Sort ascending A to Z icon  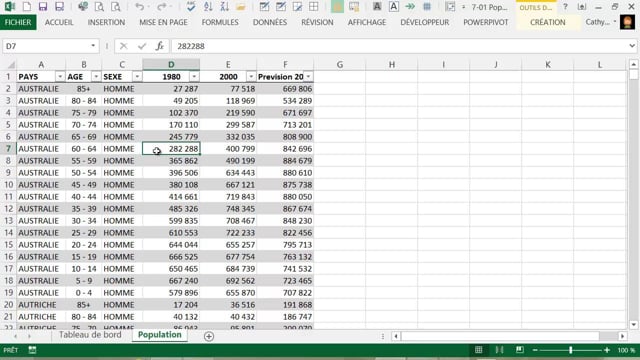click(x=208, y=7)
